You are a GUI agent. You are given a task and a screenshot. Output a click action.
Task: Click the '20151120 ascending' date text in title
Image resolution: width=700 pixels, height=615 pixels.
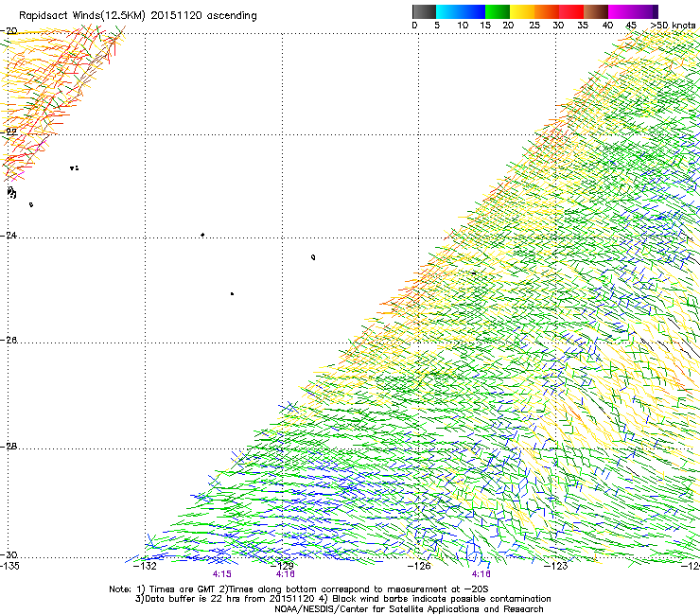tap(204, 16)
